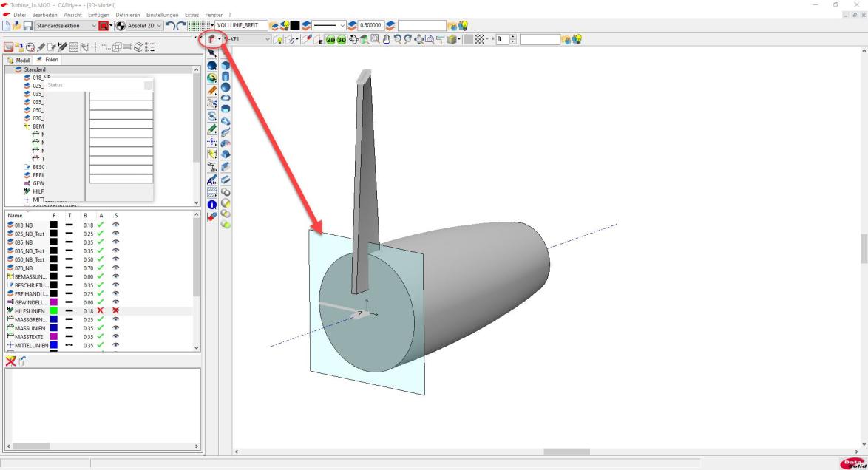Click the green color swatch of HILFSLINIEN
868x470 pixels.
click(x=54, y=311)
